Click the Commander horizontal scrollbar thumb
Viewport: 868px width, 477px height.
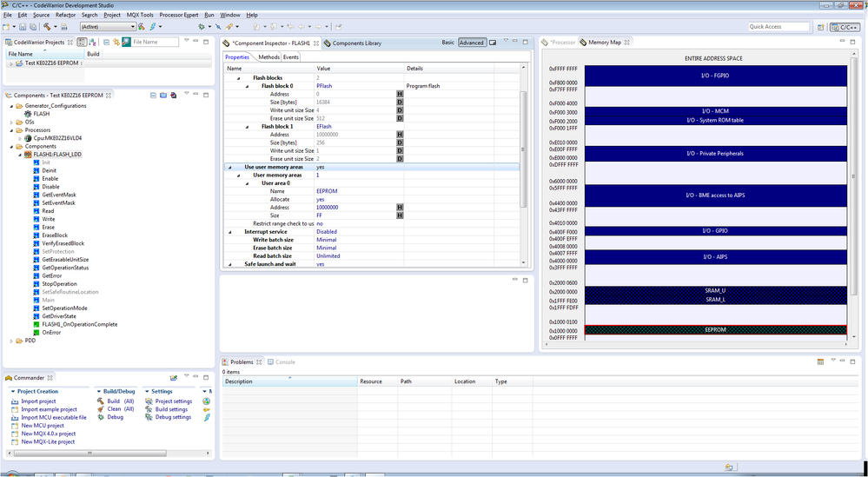(x=90, y=453)
